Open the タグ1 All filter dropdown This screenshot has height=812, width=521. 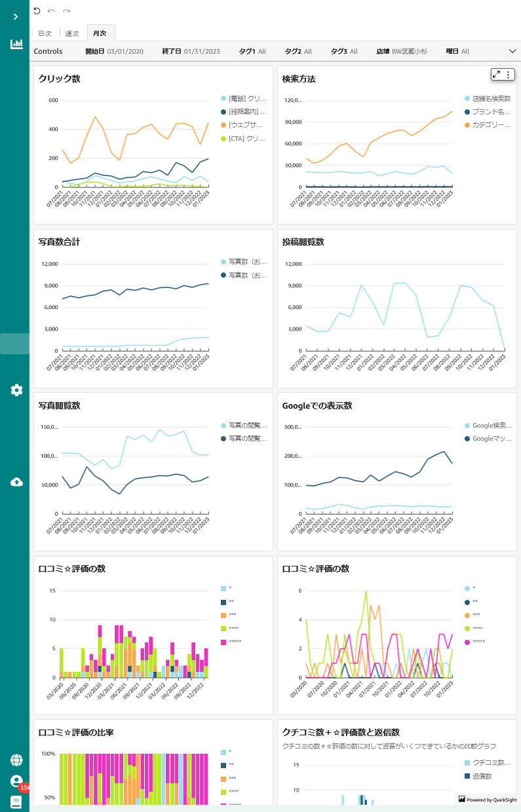(252, 51)
